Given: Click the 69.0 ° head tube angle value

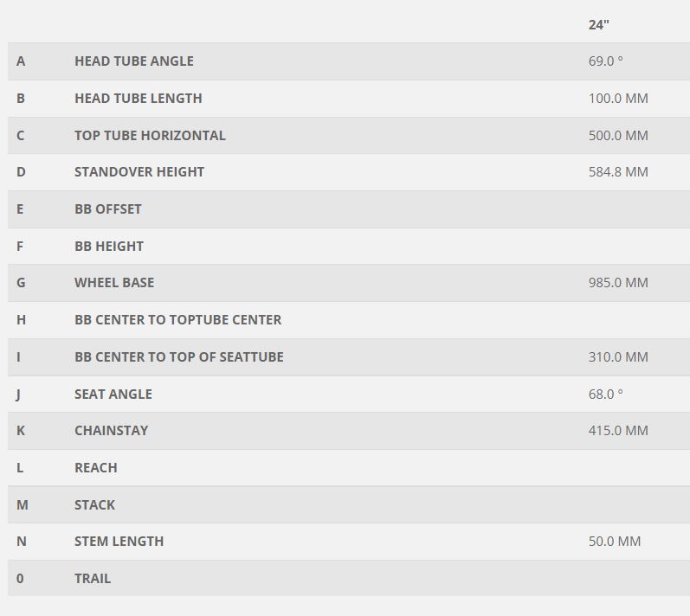Looking at the screenshot, I should click(605, 61).
